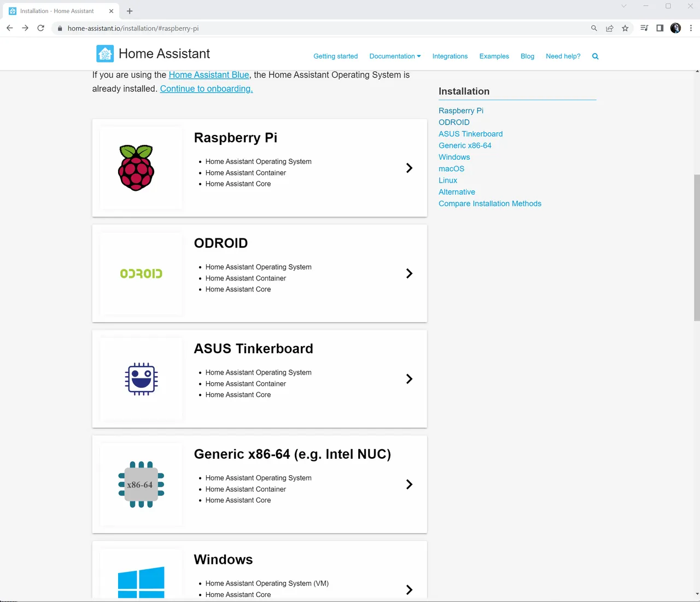Expand the Raspberry Pi card chevron
This screenshot has width=700, height=602.
(409, 168)
